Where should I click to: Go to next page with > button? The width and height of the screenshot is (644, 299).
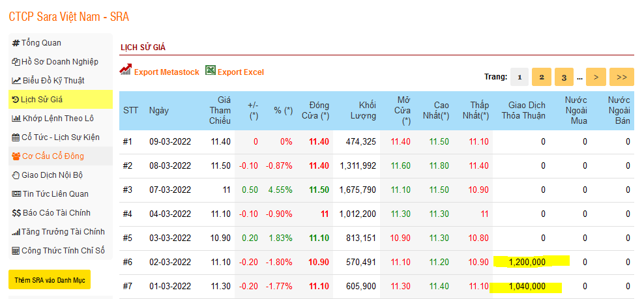pos(596,78)
